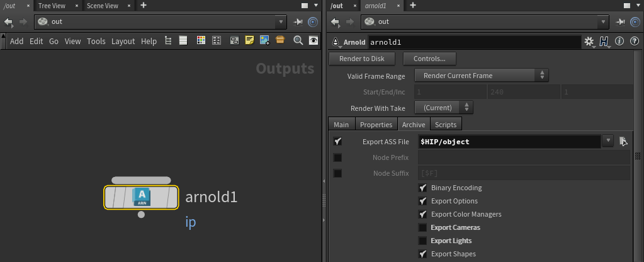Click the info icon for arnold1
The height and width of the screenshot is (262, 644).
pyautogui.click(x=620, y=42)
